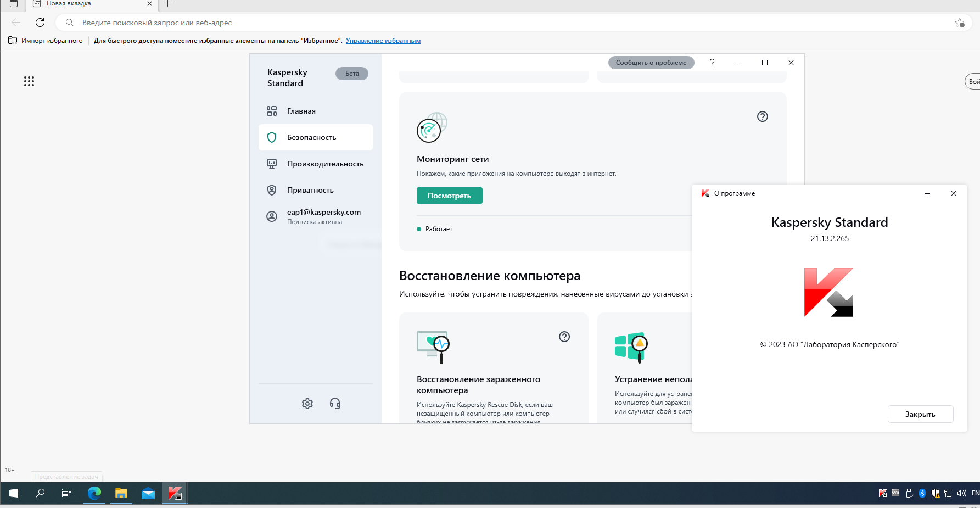The image size is (980, 508).
Task: Click the Kaspersky tray icon
Action: point(883,493)
